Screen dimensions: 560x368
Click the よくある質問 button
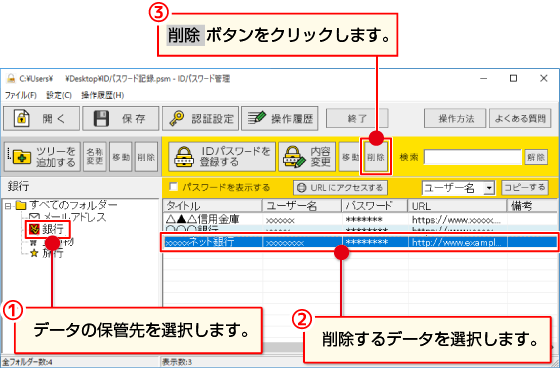tap(520, 118)
